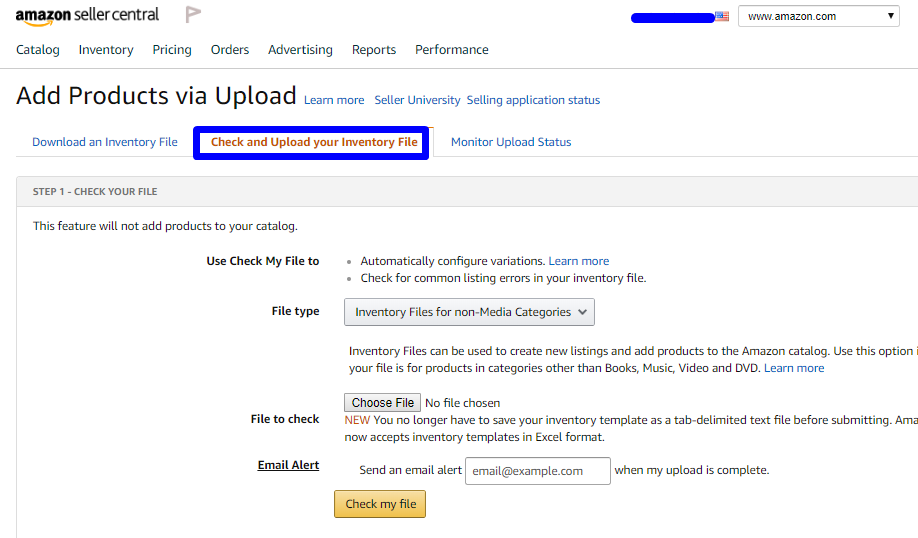The image size is (918, 538).
Task: Open the www.amazon.com marketplace dropdown
Action: 818,16
